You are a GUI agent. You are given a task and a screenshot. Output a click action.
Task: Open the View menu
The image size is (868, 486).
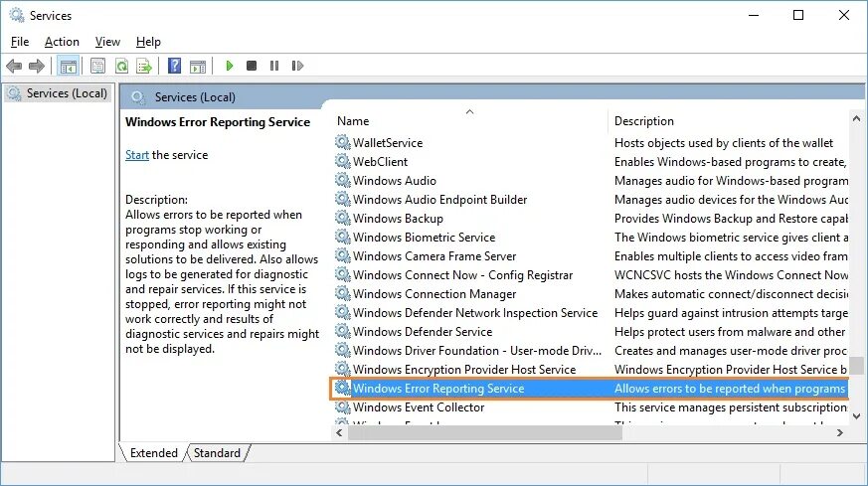pyautogui.click(x=107, y=42)
